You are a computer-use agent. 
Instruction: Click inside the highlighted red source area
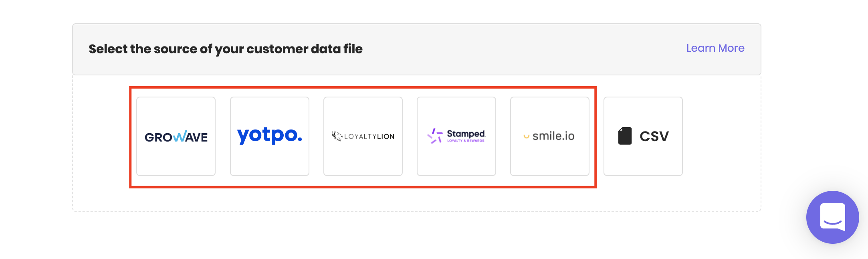coord(363,136)
